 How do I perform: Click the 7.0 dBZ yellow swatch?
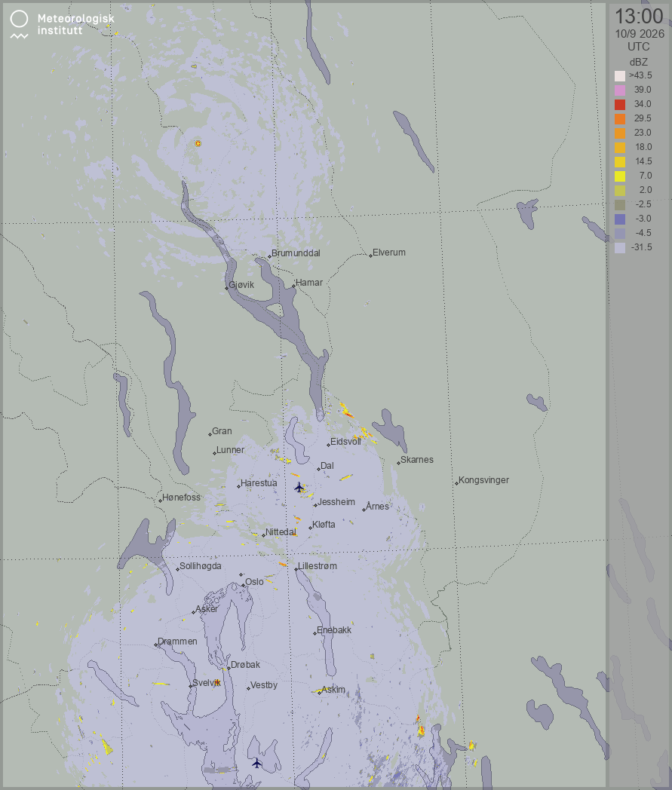(619, 176)
